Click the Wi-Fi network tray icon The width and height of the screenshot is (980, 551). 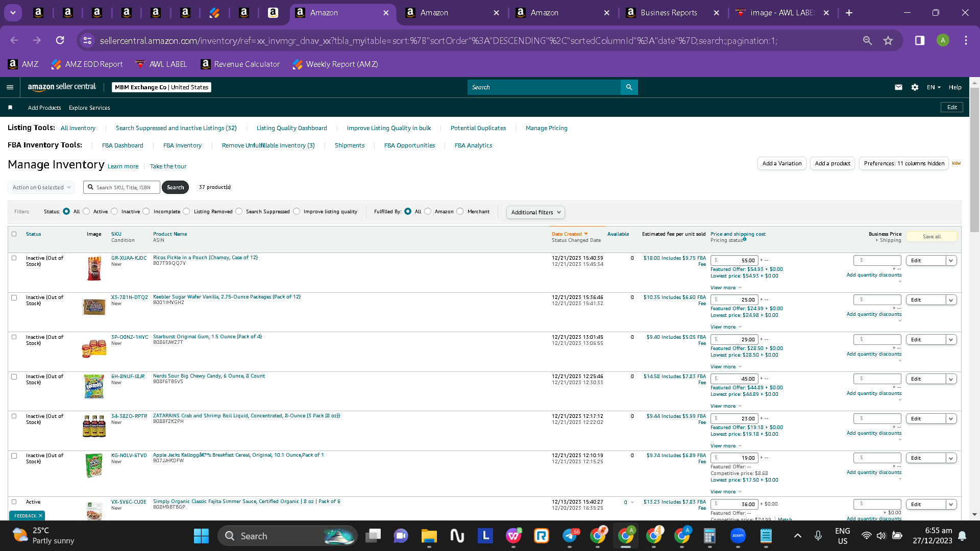point(866,536)
